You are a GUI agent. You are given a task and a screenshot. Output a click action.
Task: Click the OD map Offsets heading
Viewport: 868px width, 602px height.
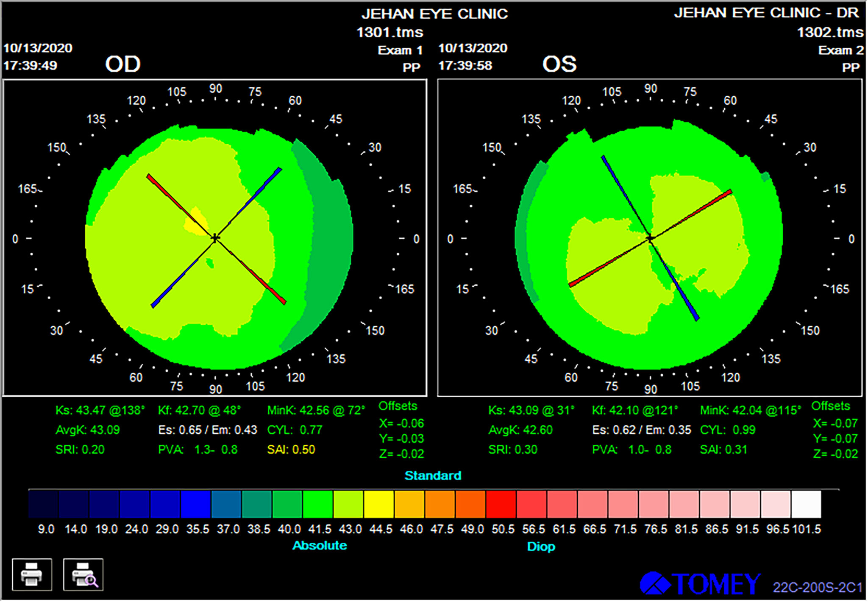(398, 406)
